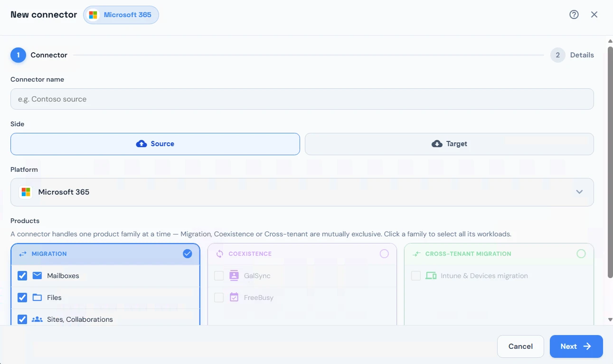Click the scrollbar down arrow
The width and height of the screenshot is (613, 364).
click(x=610, y=320)
